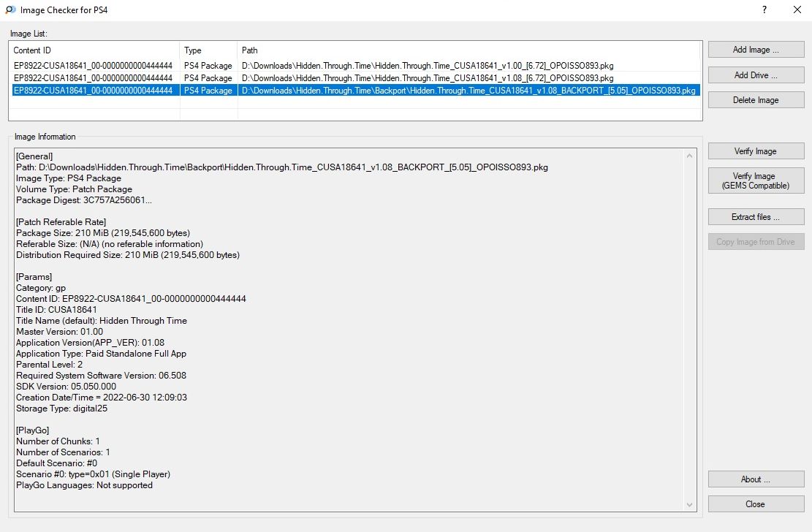Click the [PlayGo] section heading
The width and height of the screenshot is (812, 532).
(33, 430)
